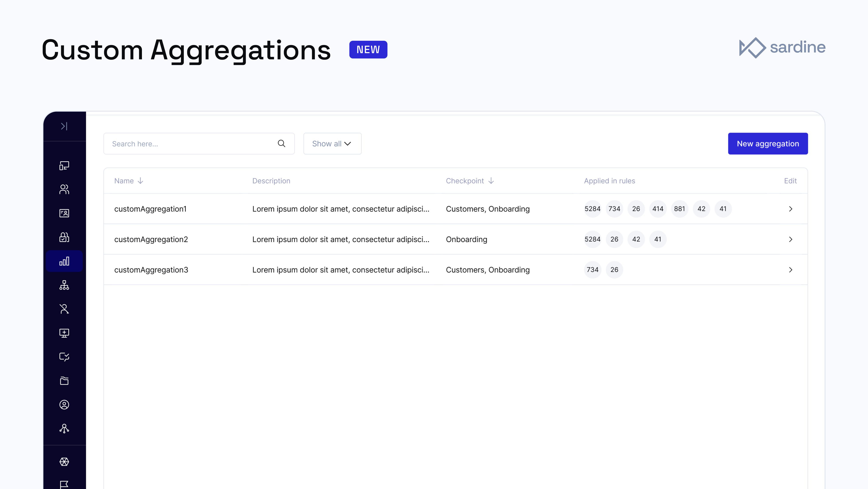Click the network nodes icon in sidebar
The width and height of the screenshot is (868, 489).
[x=64, y=428]
